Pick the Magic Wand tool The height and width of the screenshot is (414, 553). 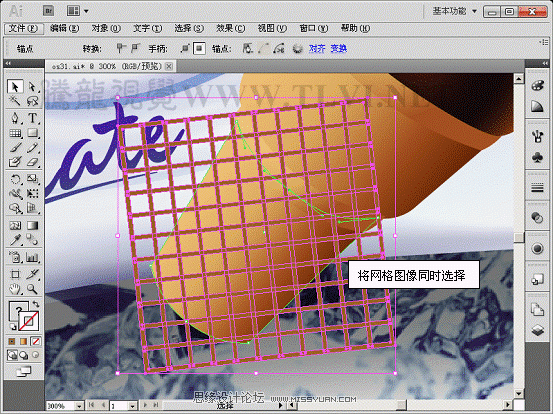(15, 102)
